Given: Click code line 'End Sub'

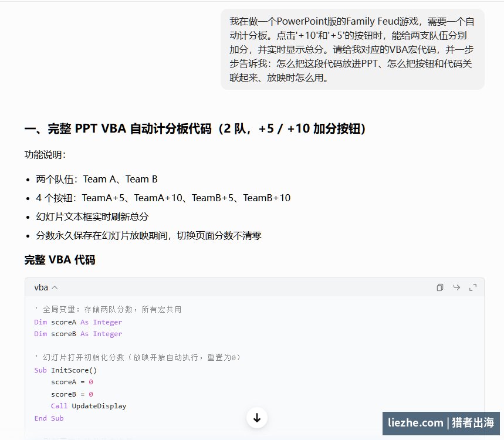Looking at the screenshot, I should [x=49, y=418].
